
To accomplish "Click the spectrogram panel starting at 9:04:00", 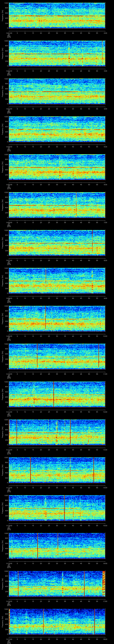I will [x=57, y=129].
